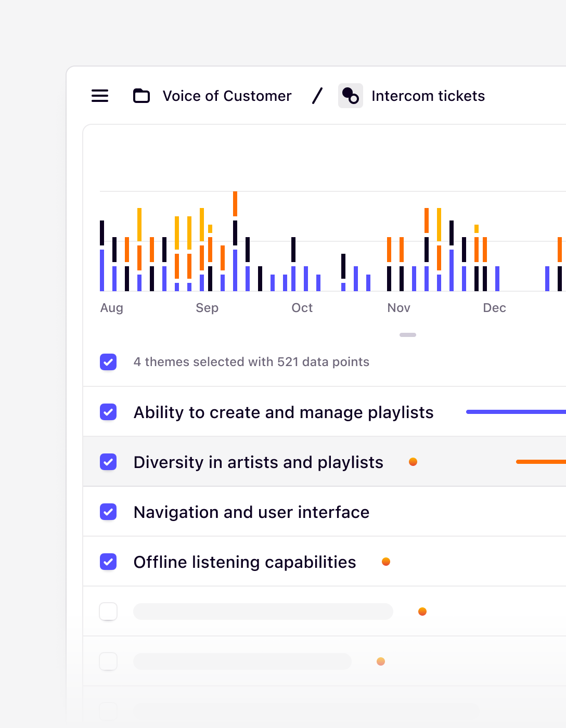The image size is (566, 728).
Task: Open the hamburger navigation menu
Action: click(x=100, y=96)
